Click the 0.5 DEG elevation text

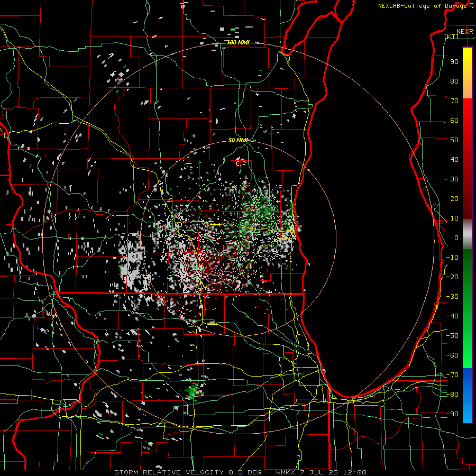click(x=245, y=472)
